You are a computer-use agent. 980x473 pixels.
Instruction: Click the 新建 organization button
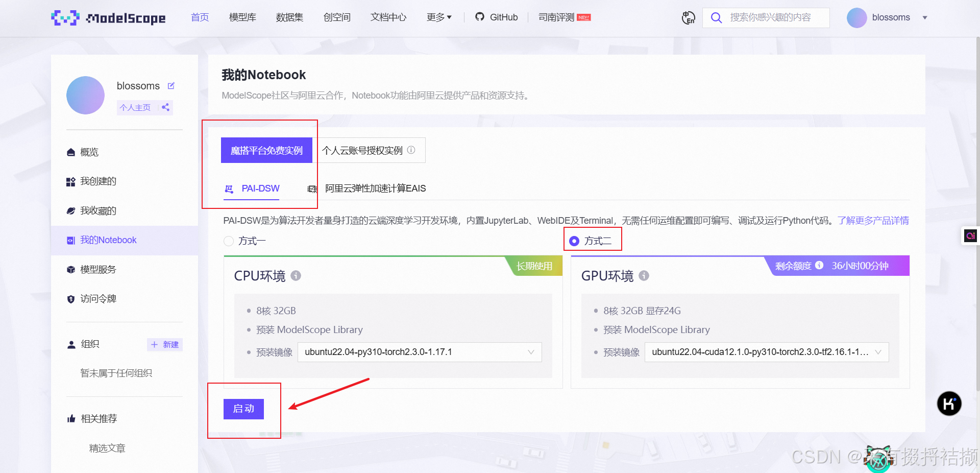click(x=165, y=345)
